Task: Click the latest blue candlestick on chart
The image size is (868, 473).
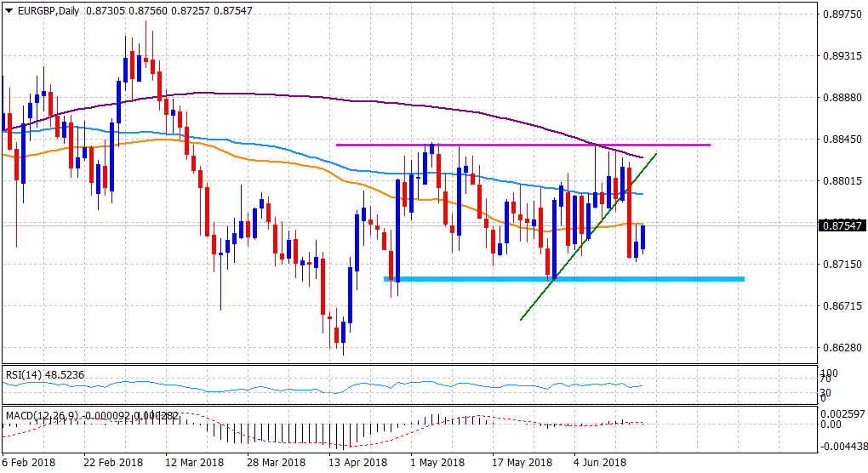Action: tap(643, 237)
